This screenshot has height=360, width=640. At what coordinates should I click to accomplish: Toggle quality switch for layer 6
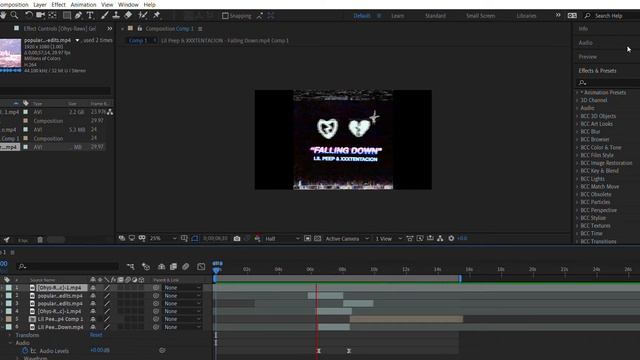pos(107,327)
